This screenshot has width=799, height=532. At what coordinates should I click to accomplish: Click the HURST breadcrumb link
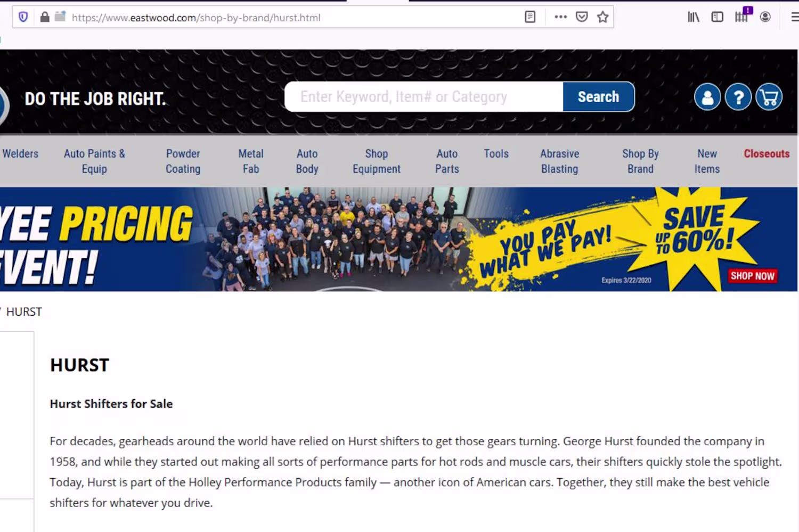pyautogui.click(x=24, y=312)
